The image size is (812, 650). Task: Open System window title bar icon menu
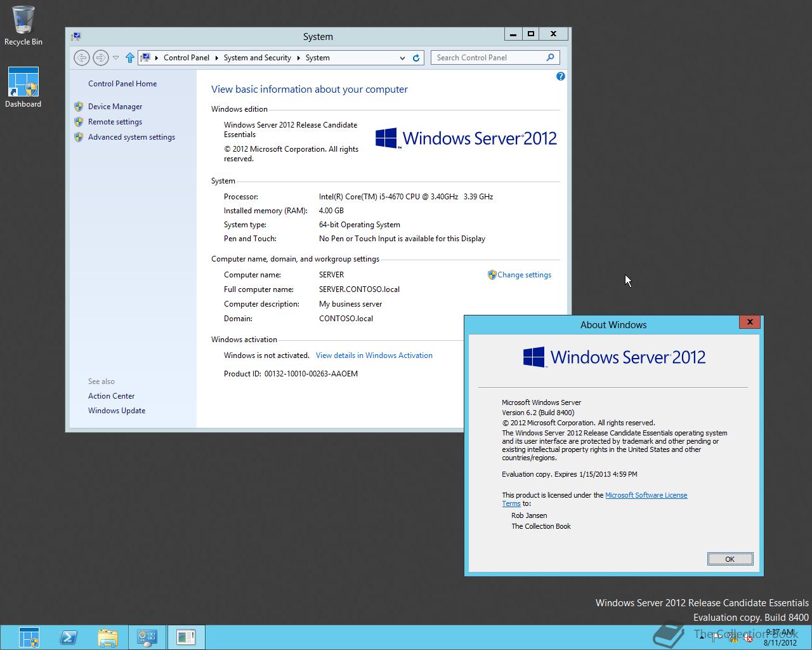76,37
